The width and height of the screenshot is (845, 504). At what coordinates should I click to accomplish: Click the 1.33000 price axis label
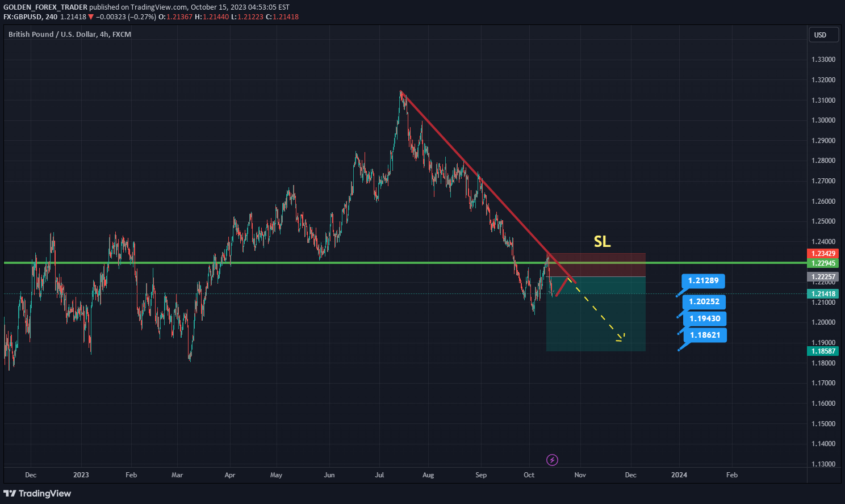point(823,60)
